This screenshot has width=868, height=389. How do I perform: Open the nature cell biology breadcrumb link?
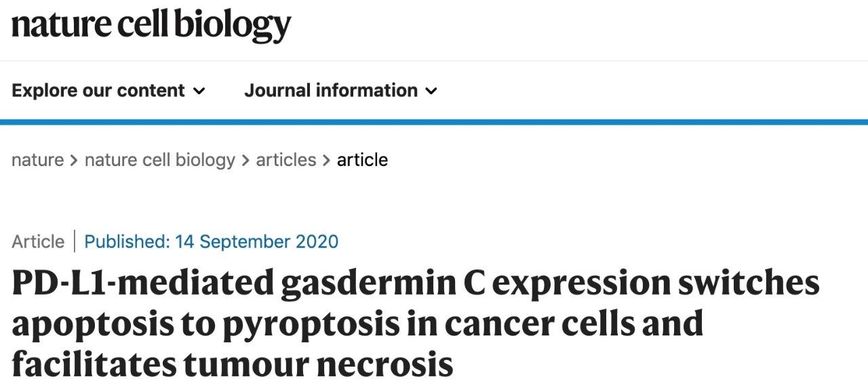pyautogui.click(x=160, y=160)
